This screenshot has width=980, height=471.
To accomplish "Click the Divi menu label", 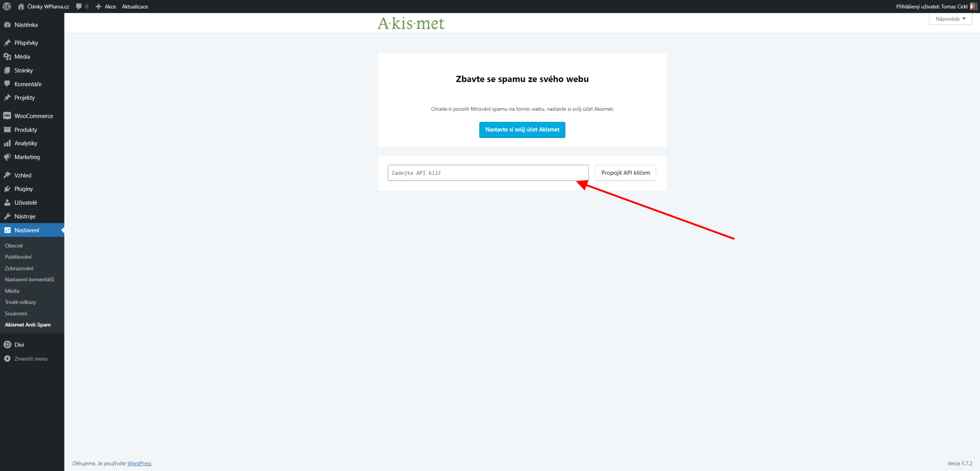I will click(19, 344).
